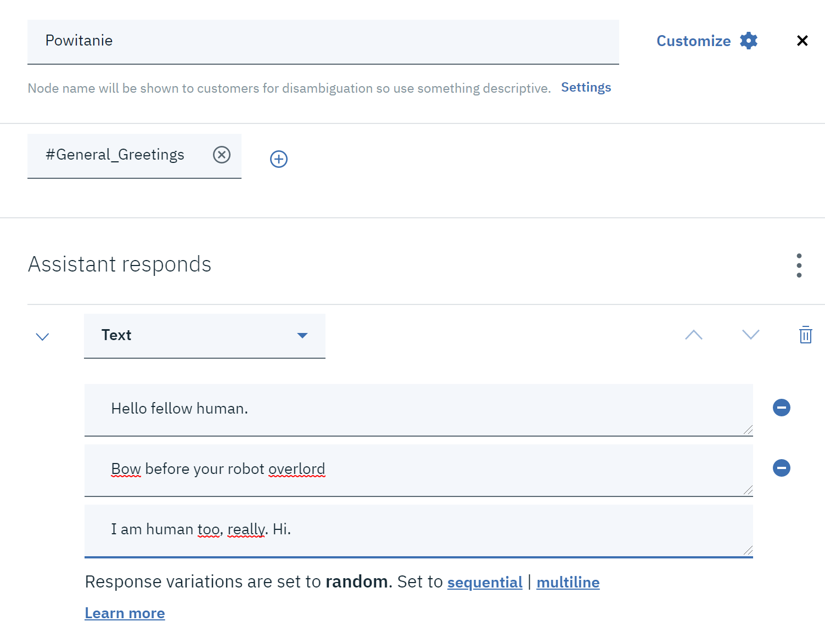Open the Text response type dropdown

205,336
